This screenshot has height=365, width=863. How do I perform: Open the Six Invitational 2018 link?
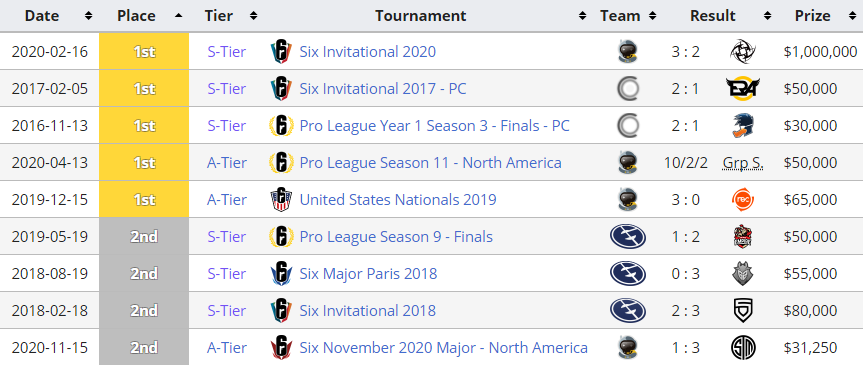tap(368, 310)
